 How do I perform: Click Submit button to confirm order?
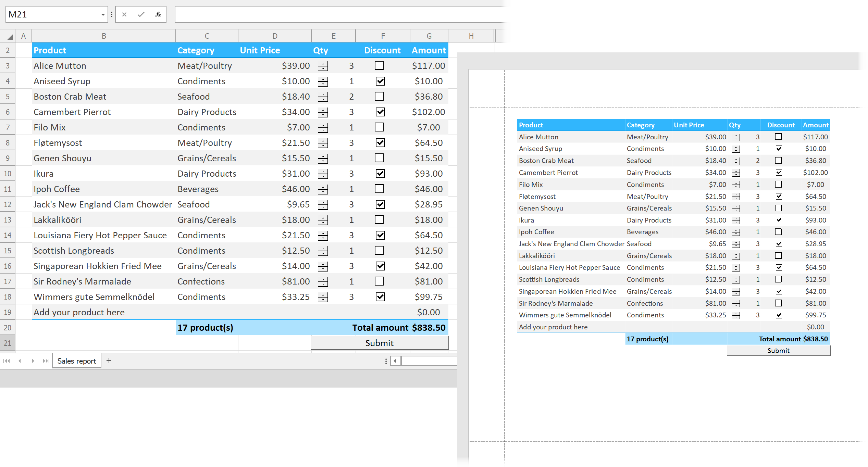click(379, 343)
